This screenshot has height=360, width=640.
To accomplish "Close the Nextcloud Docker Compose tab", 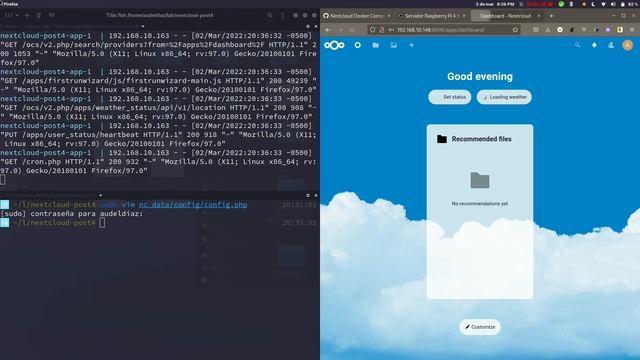I will [x=389, y=16].
